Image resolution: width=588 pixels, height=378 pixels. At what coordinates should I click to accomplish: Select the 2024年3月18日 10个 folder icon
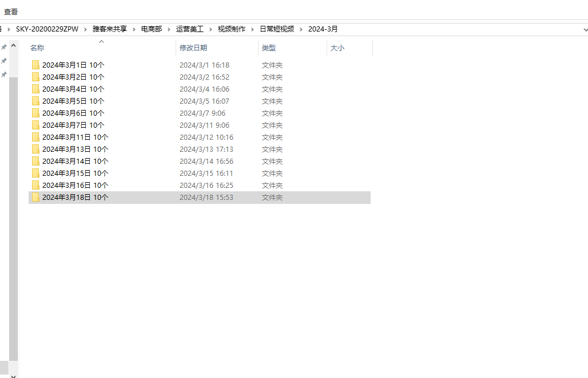click(35, 197)
